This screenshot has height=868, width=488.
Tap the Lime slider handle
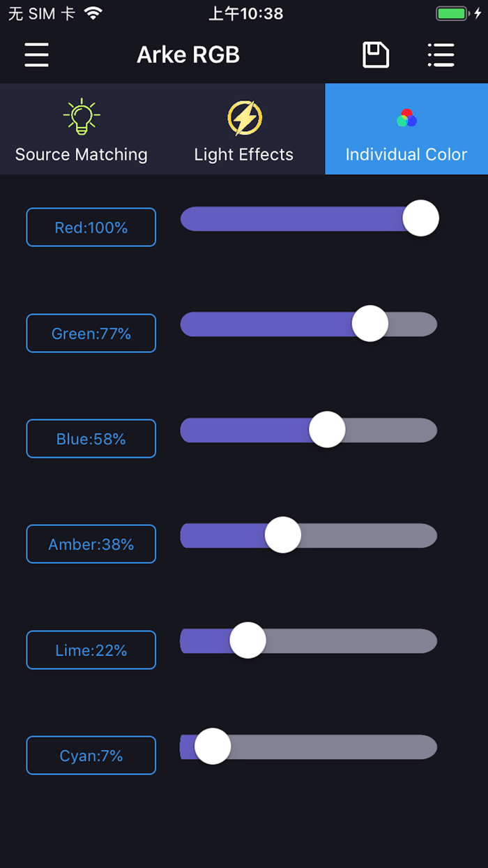tap(247, 640)
